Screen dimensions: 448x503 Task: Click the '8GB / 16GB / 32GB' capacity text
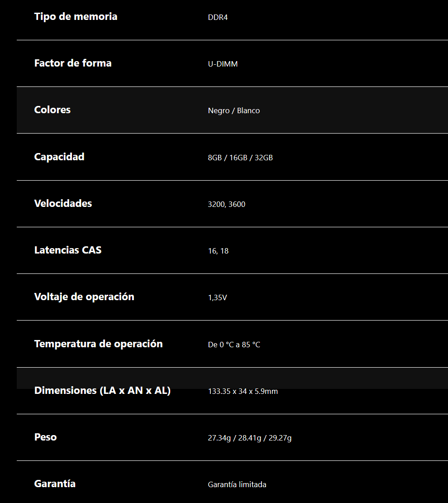click(x=240, y=158)
